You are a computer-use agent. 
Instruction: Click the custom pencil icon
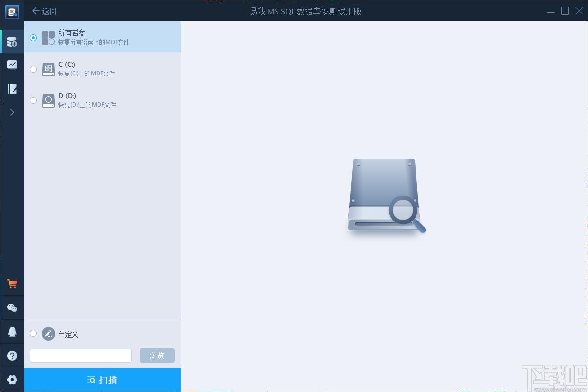pos(48,334)
